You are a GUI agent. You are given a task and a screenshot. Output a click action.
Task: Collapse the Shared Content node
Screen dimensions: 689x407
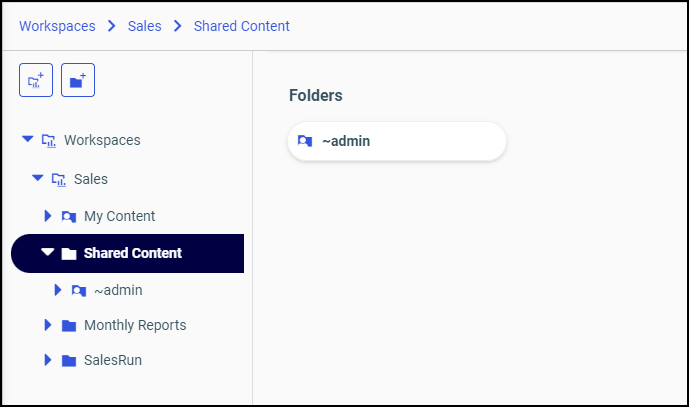47,254
